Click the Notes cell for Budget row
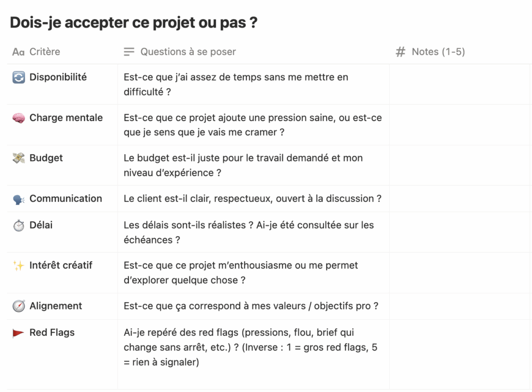The image size is (532, 392). tap(460, 165)
